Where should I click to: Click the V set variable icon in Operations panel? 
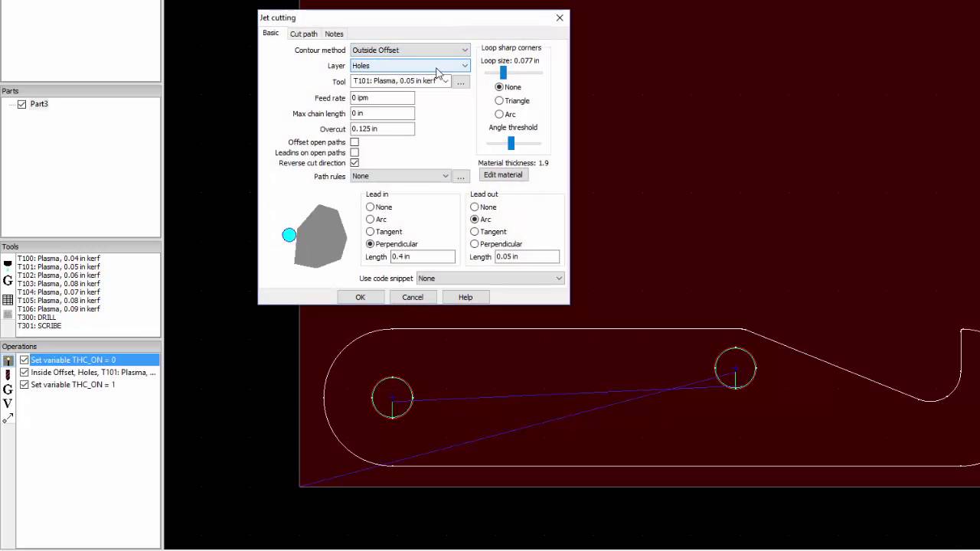pos(8,403)
